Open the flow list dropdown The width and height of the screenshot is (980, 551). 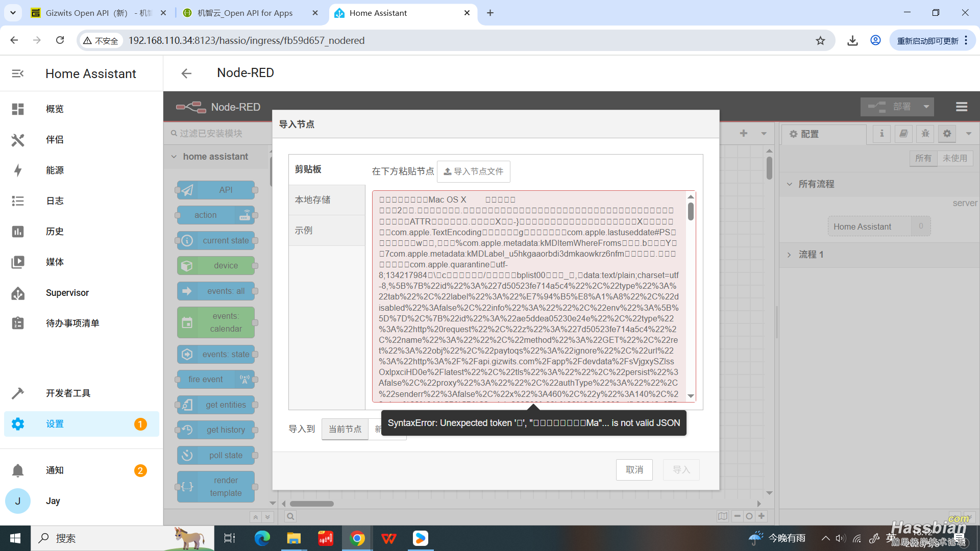pos(764,133)
